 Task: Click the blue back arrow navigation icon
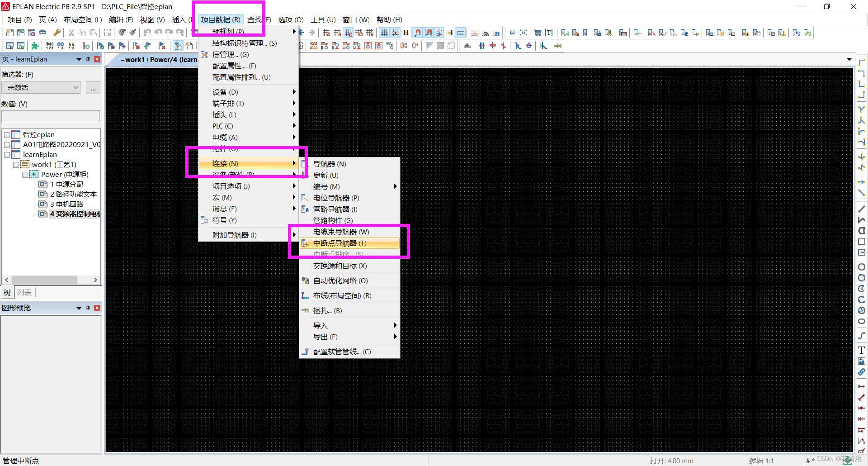pyautogui.click(x=302, y=33)
